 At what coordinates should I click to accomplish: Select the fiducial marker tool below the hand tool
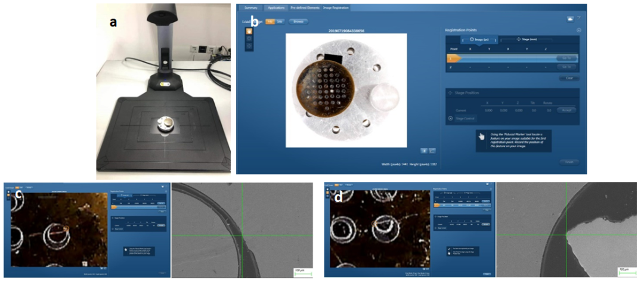tap(249, 38)
